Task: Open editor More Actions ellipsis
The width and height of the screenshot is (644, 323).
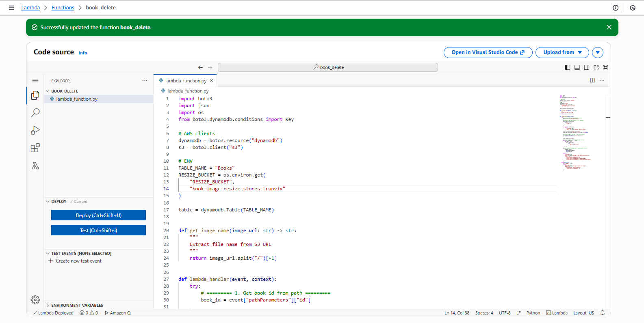Action: [602, 80]
